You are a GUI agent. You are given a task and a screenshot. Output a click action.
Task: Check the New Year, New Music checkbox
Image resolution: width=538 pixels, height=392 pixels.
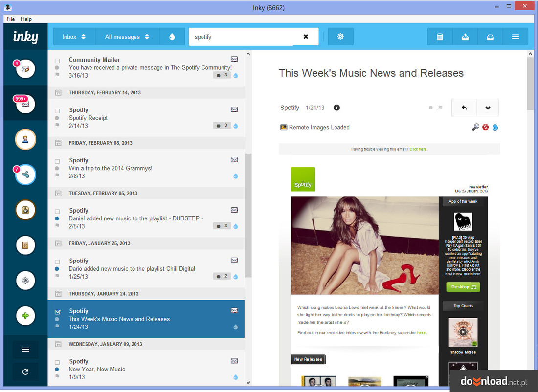pyautogui.click(x=57, y=363)
